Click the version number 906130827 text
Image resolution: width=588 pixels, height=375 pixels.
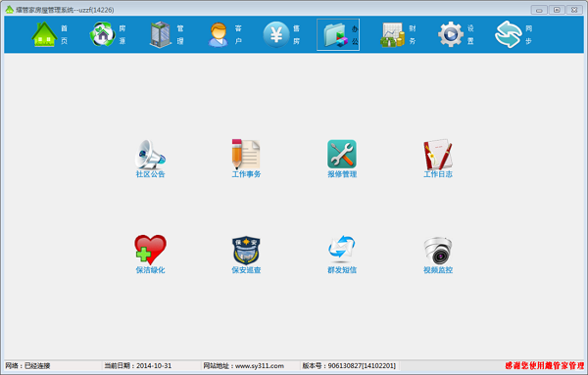349,365
